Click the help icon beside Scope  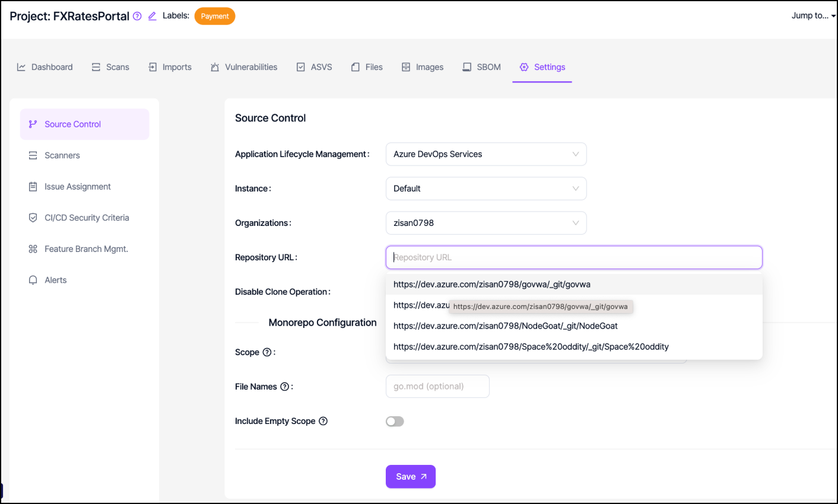coord(267,352)
